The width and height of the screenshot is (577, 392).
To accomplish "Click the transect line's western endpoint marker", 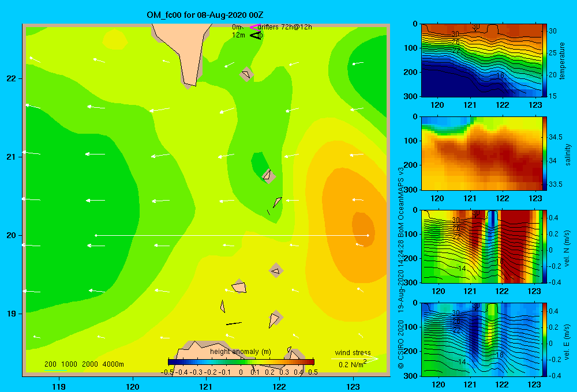I will coord(96,235).
